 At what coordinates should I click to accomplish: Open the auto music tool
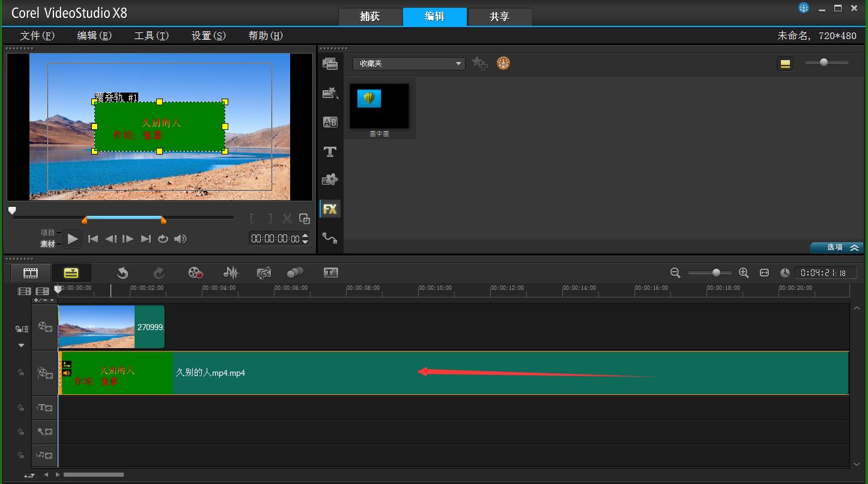click(x=264, y=273)
